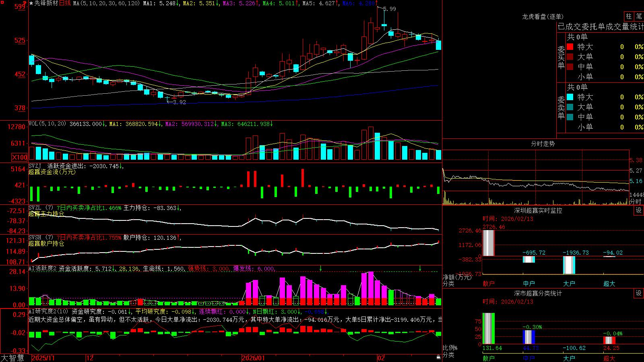Click the 大智慧 logo label
Viewport: 644px width, 362px height.
point(12,358)
